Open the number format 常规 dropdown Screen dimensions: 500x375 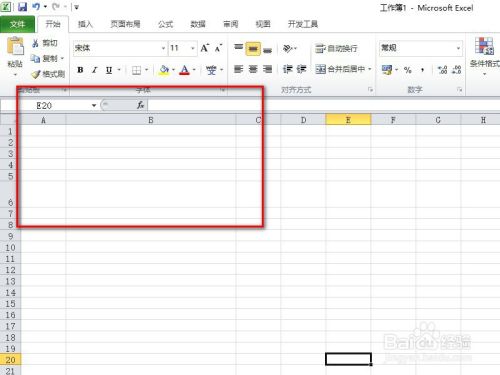[x=459, y=48]
